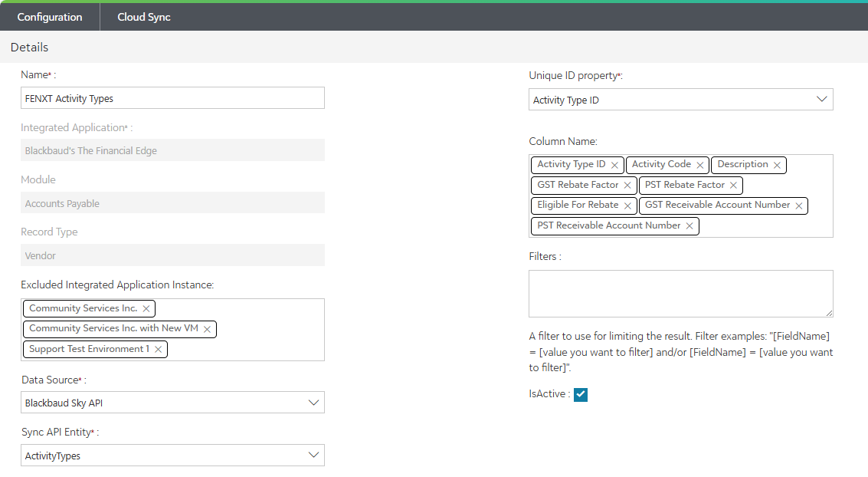Uncheck the IsActive checkbox
Screen dimensions: 868x477
coord(580,394)
